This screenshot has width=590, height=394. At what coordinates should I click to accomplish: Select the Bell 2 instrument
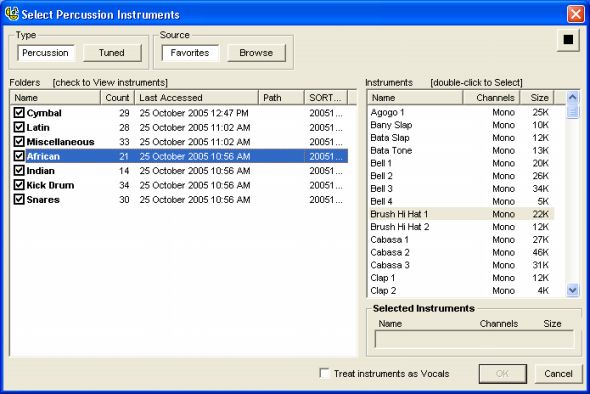tap(461, 176)
